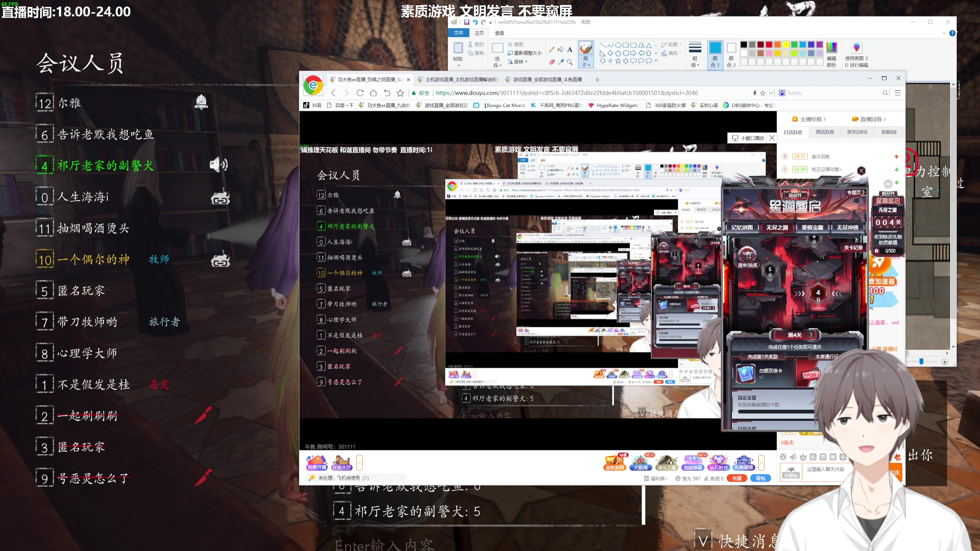The width and height of the screenshot is (980, 551).
Task: Reload the Douyu page in browser
Action: click(x=360, y=93)
